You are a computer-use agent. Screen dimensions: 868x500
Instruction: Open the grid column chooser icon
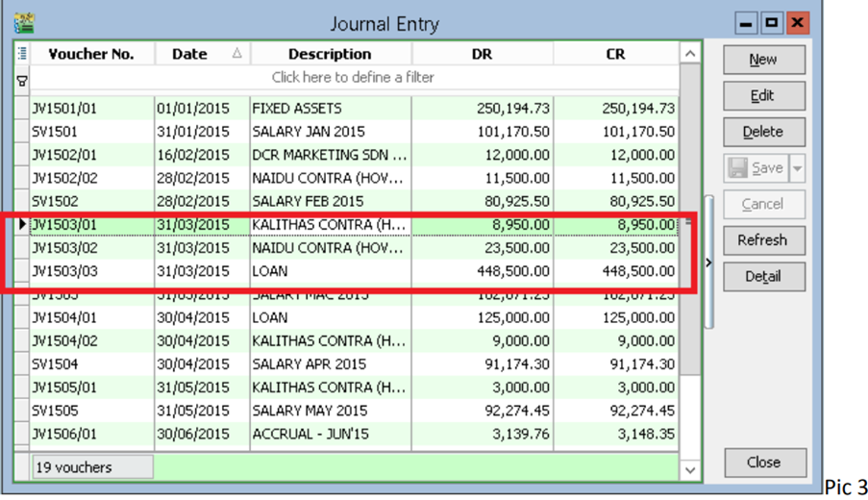pyautogui.click(x=22, y=54)
